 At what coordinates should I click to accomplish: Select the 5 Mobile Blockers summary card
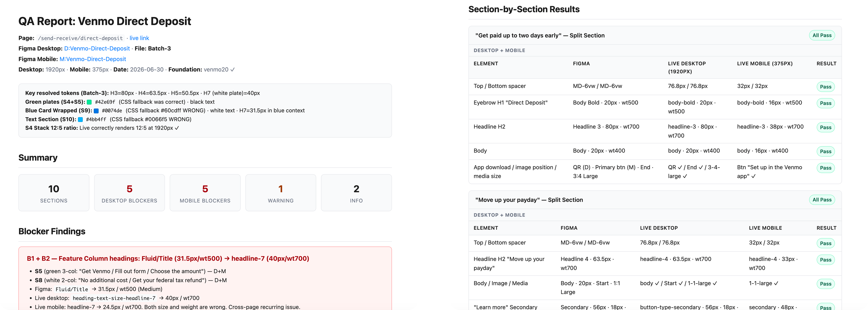click(205, 193)
